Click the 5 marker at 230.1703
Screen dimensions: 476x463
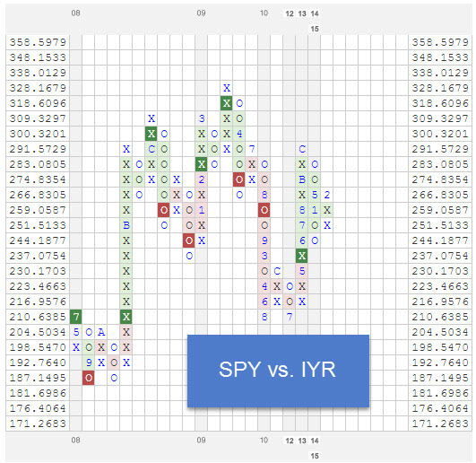(302, 271)
